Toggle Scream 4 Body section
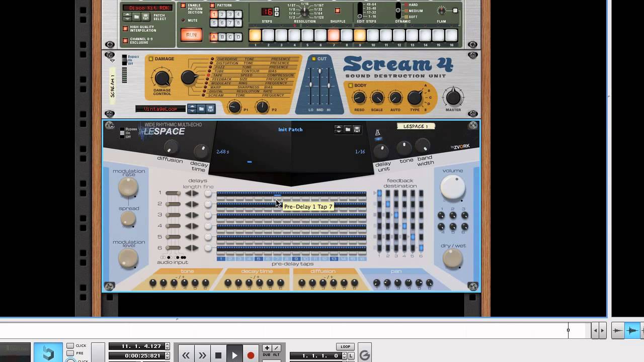 point(351,85)
